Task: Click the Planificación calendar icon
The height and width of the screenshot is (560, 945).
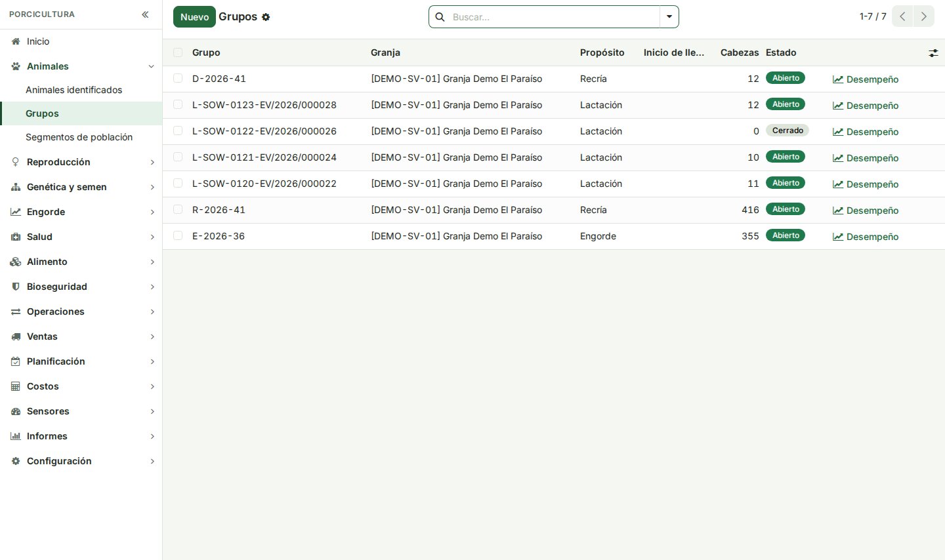Action: (x=16, y=361)
